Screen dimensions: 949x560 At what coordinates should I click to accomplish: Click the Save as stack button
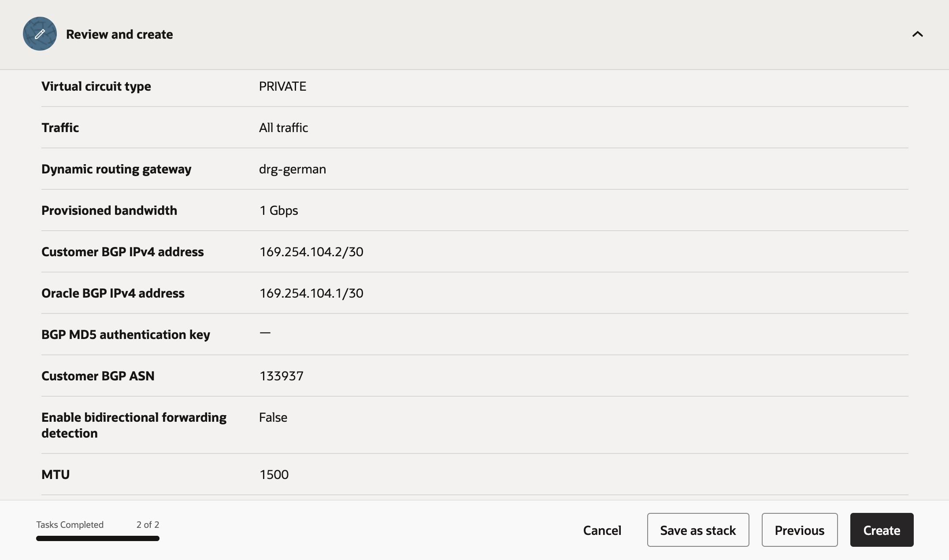(x=697, y=530)
